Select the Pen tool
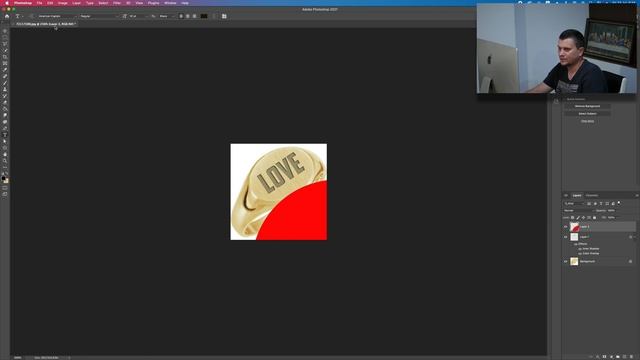 pos(5,128)
